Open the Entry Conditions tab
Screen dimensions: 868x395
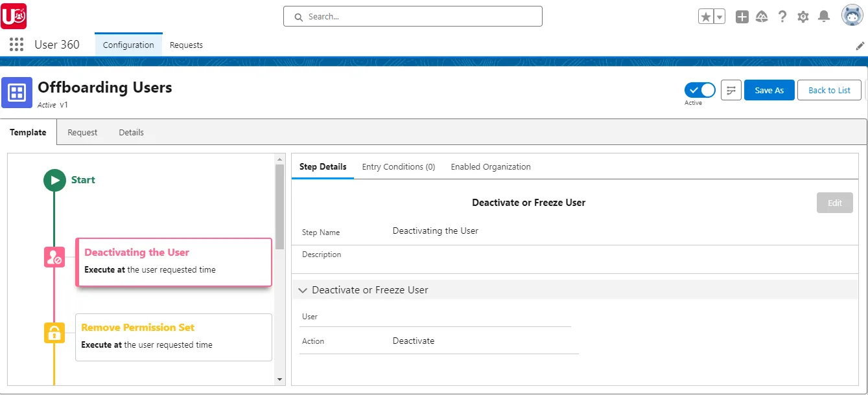(x=398, y=166)
